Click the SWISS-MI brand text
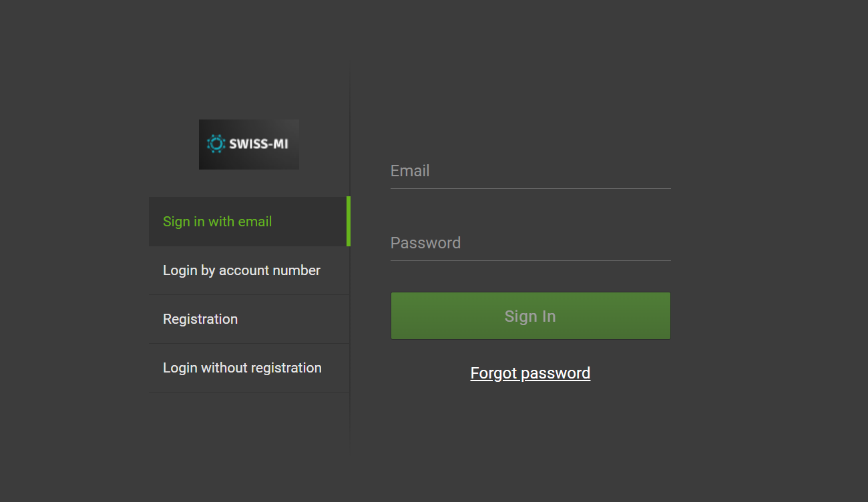This screenshot has width=868, height=502. coord(258,144)
